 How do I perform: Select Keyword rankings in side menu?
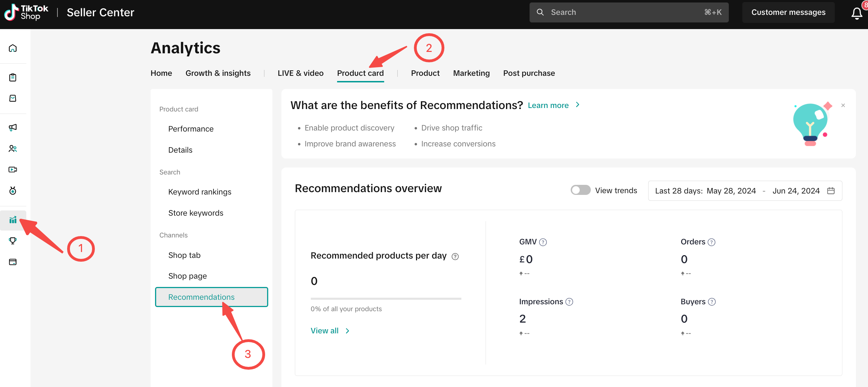pyautogui.click(x=200, y=192)
